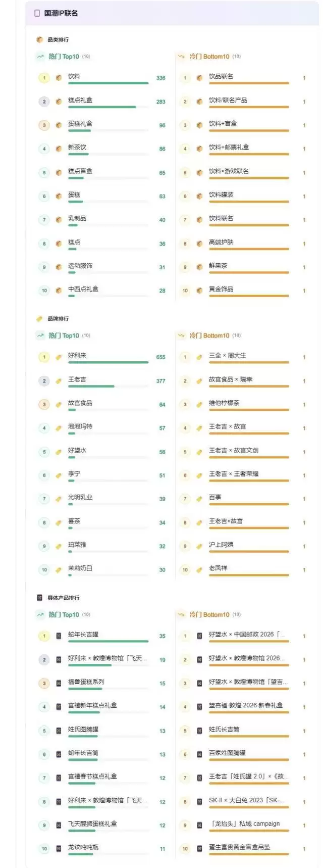This screenshot has height=868, width=323.
Task: Click the phone icon beside 国潮IP联名 title
Action: (x=37, y=13)
